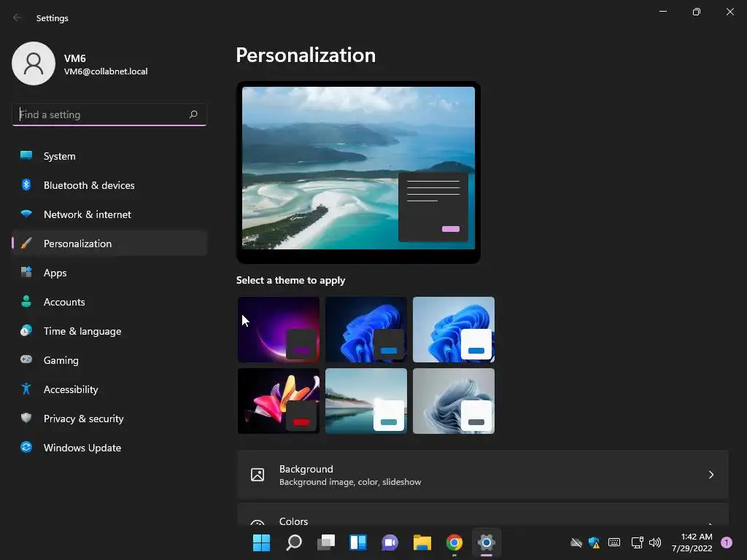Screen dimensions: 747x560
Task: Click the Accessibility figure icon
Action: (x=26, y=389)
